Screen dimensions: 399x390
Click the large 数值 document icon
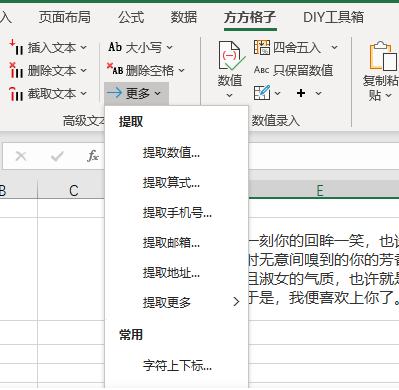(231, 55)
